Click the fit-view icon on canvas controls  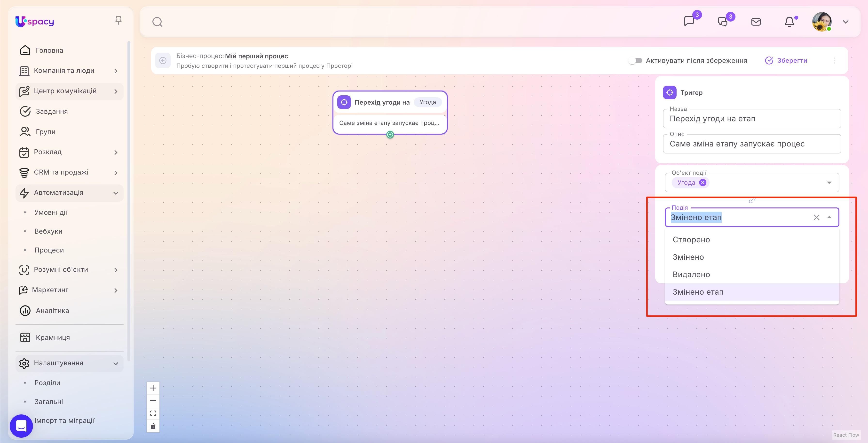coord(153,413)
